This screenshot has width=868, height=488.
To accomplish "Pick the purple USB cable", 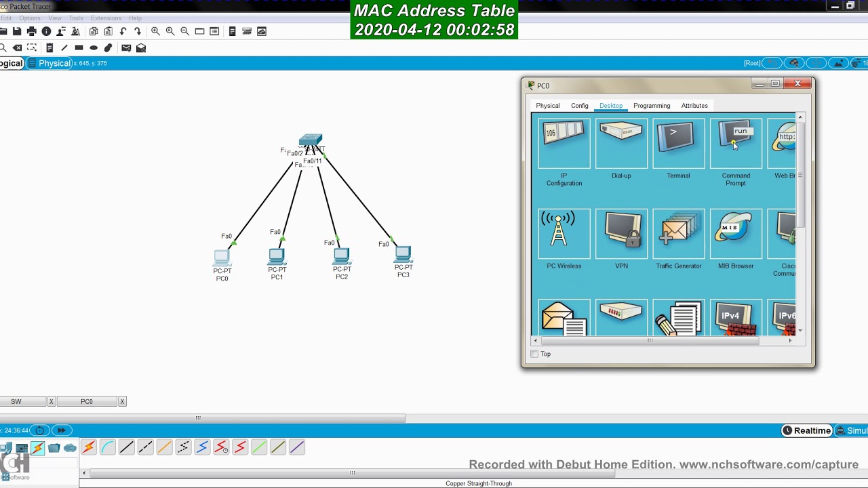I will 297,447.
